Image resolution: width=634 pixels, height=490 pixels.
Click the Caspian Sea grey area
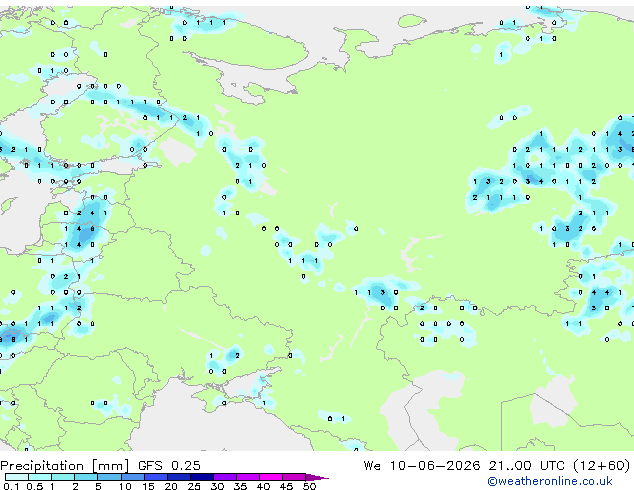click(x=408, y=408)
